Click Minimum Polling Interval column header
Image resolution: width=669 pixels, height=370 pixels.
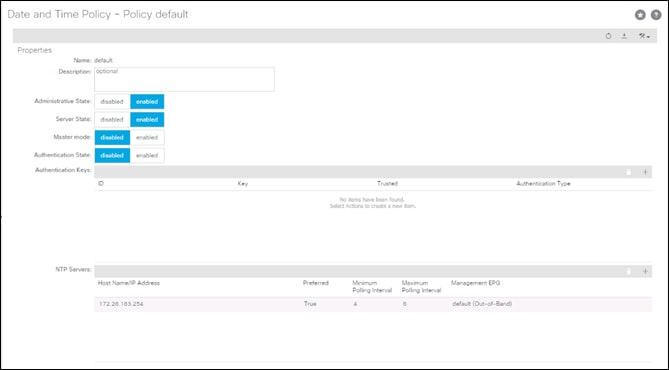[x=372, y=287]
